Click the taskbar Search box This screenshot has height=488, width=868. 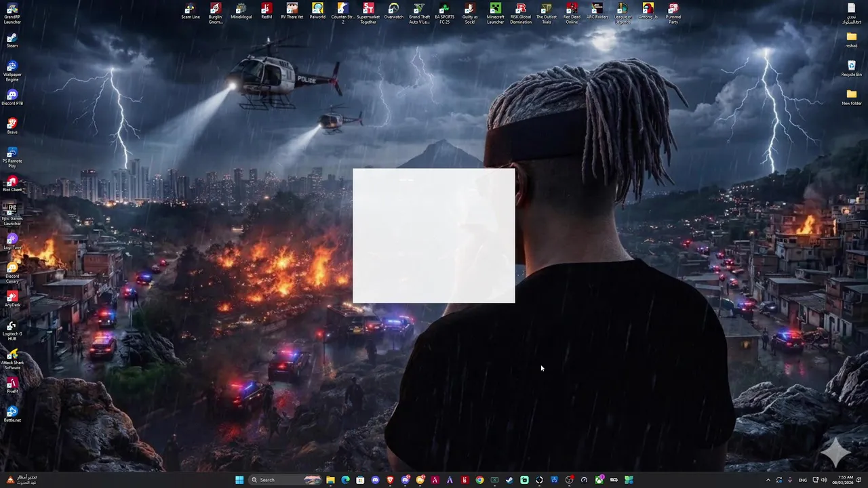tap(285, 480)
